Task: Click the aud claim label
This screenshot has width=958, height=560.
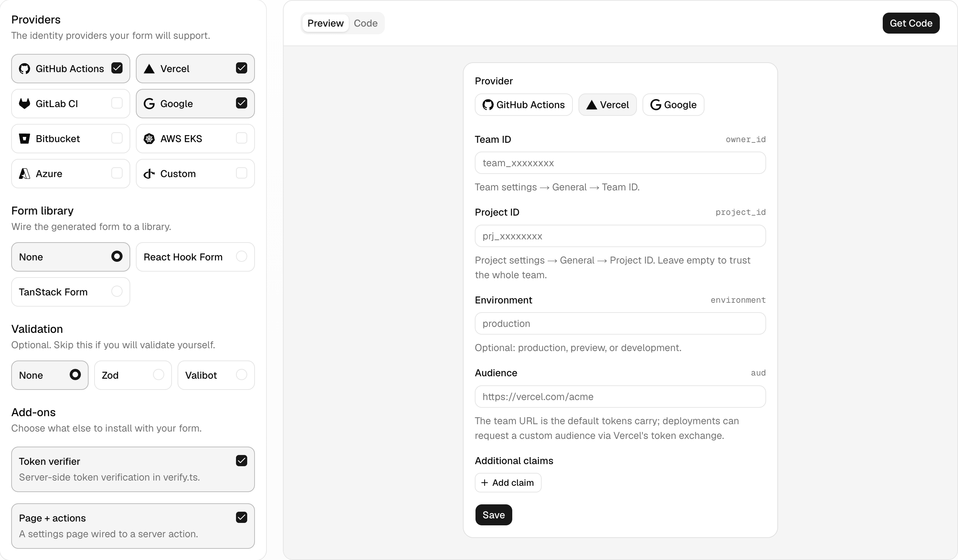Action: coord(758,373)
